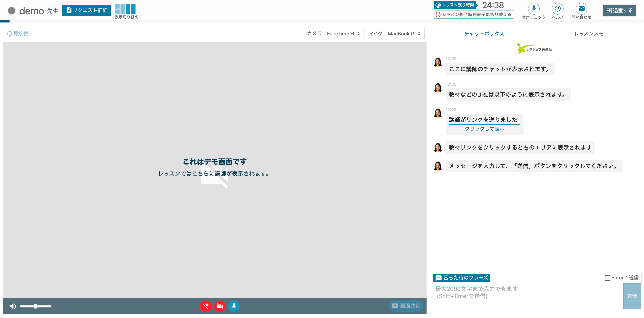Open the リクエスト詳細 document button
Image resolution: width=644 pixels, height=318 pixels.
coord(86,10)
